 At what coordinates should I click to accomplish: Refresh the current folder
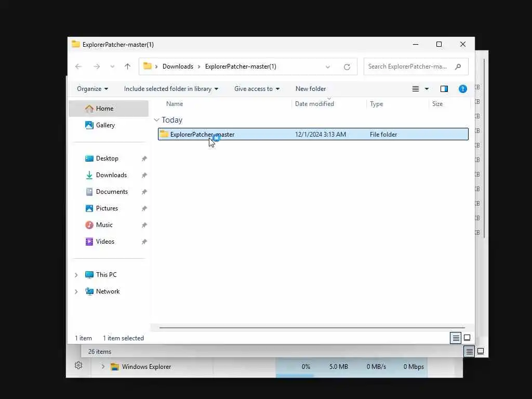click(347, 67)
